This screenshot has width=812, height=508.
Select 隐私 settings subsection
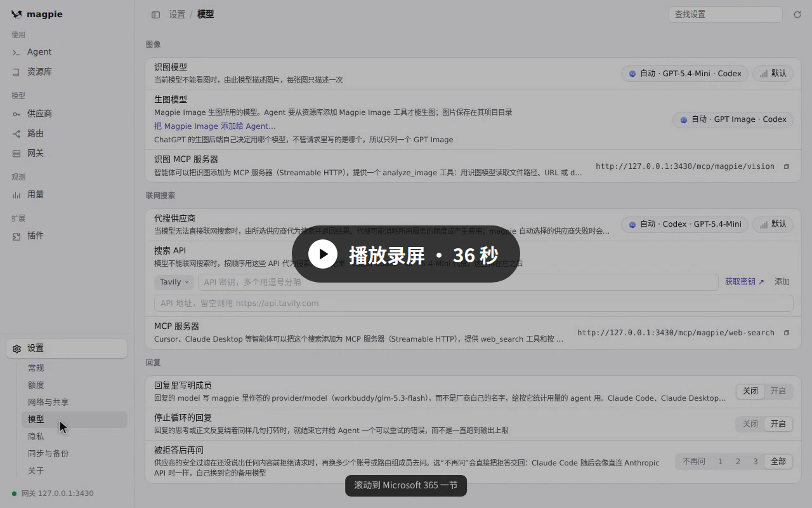click(x=74, y=436)
